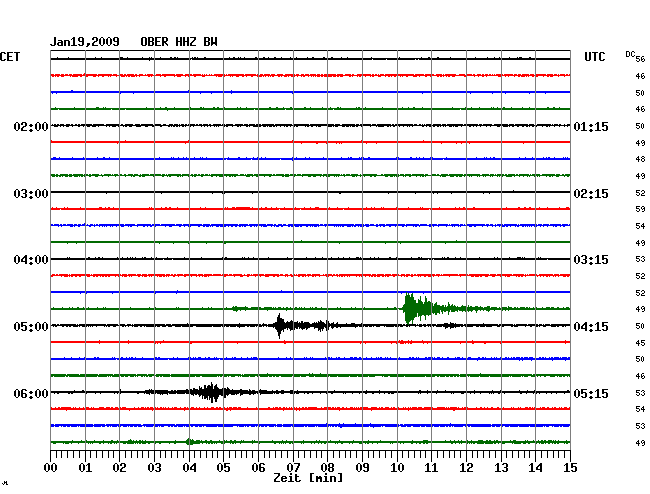Viewport: 650px width, 494px height.
Task: Click minute label 08 on time axis
Action: coord(327,468)
